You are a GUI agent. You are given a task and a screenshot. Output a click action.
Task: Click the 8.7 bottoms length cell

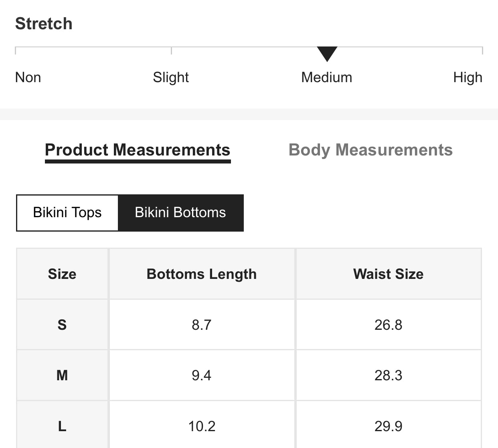(201, 325)
